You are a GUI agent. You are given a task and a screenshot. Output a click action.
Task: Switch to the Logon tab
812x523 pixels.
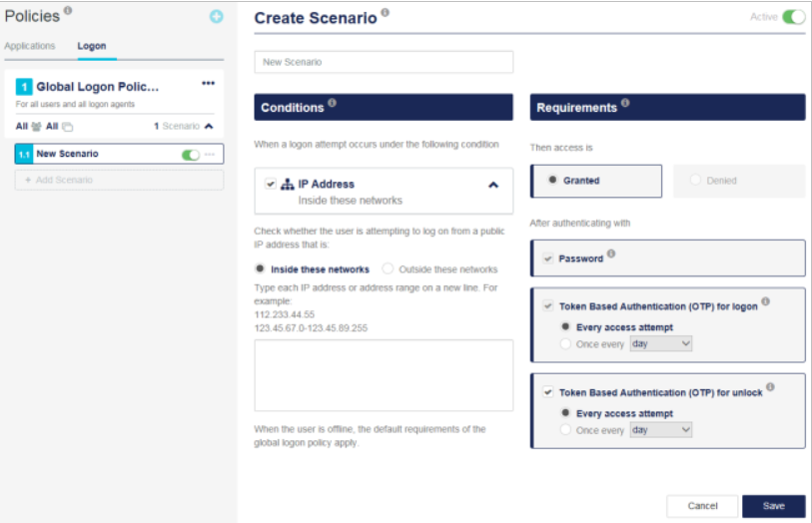pos(92,46)
